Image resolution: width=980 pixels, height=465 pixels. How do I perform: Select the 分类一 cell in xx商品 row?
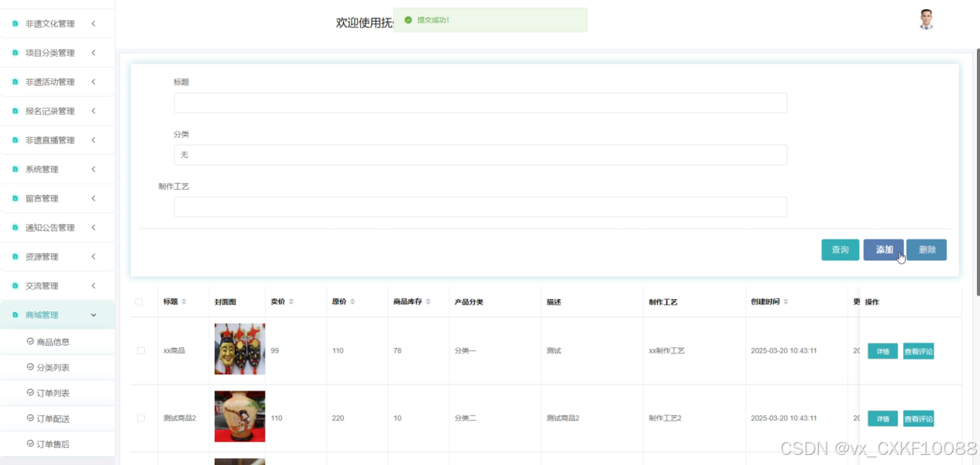466,351
